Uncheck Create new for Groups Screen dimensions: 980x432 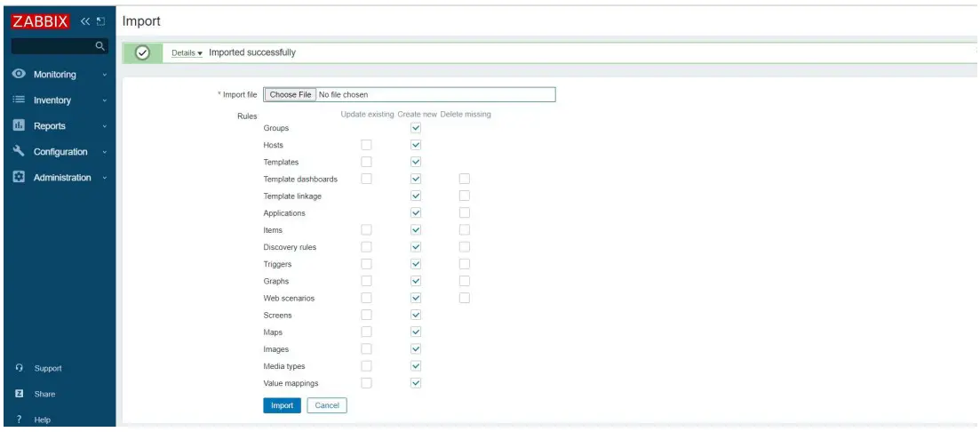416,128
